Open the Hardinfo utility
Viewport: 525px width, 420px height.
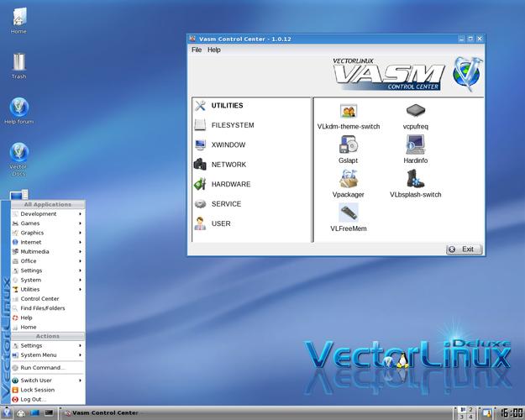point(416,150)
